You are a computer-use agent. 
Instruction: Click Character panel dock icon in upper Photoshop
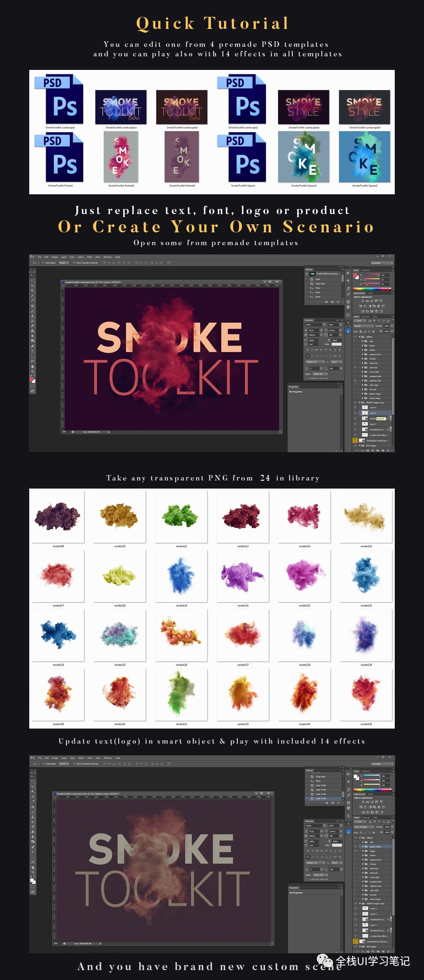coord(348,323)
